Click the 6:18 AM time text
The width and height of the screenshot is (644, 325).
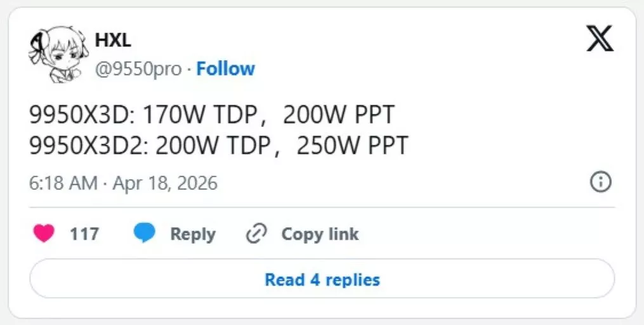click(x=63, y=183)
